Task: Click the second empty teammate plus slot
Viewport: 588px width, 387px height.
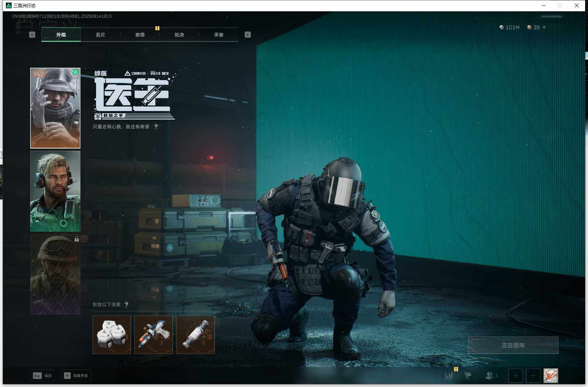Action: click(533, 375)
